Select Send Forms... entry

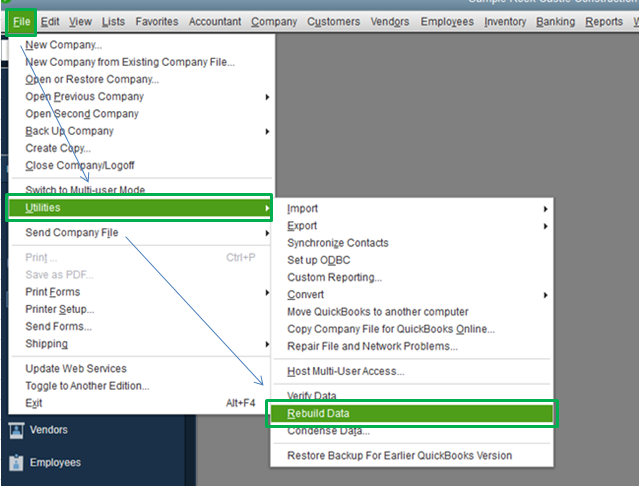coord(139,326)
